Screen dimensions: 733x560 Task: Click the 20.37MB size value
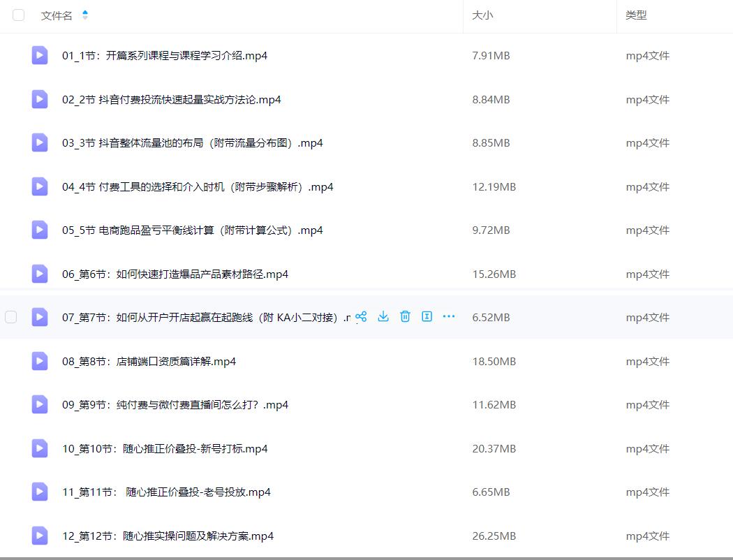tap(494, 449)
